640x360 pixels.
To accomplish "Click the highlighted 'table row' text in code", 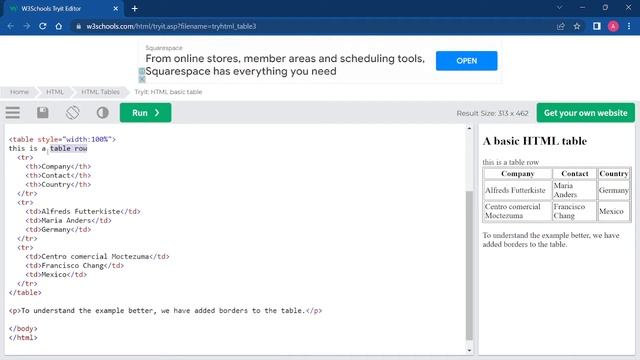I will [x=69, y=148].
